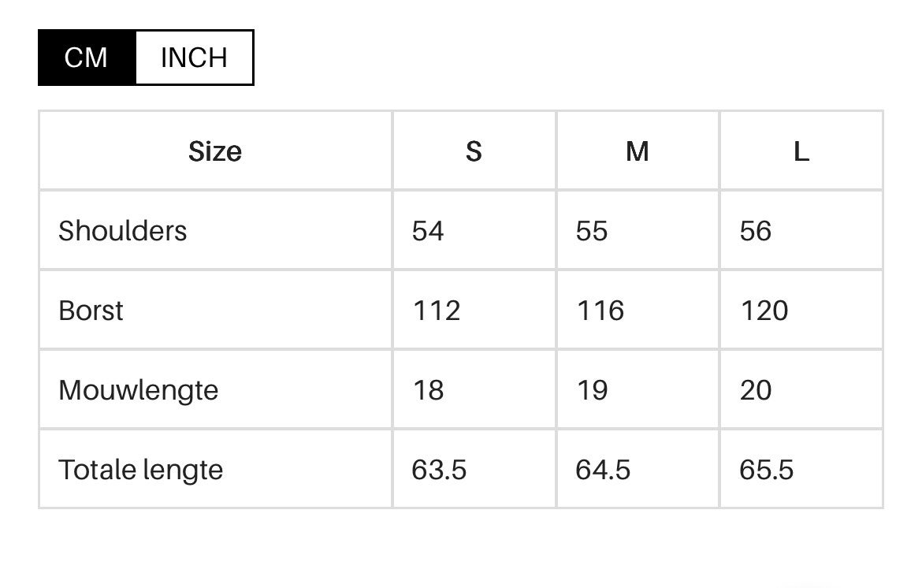Click the total length value 65.5
The height and width of the screenshot is (588, 922).
767,470
